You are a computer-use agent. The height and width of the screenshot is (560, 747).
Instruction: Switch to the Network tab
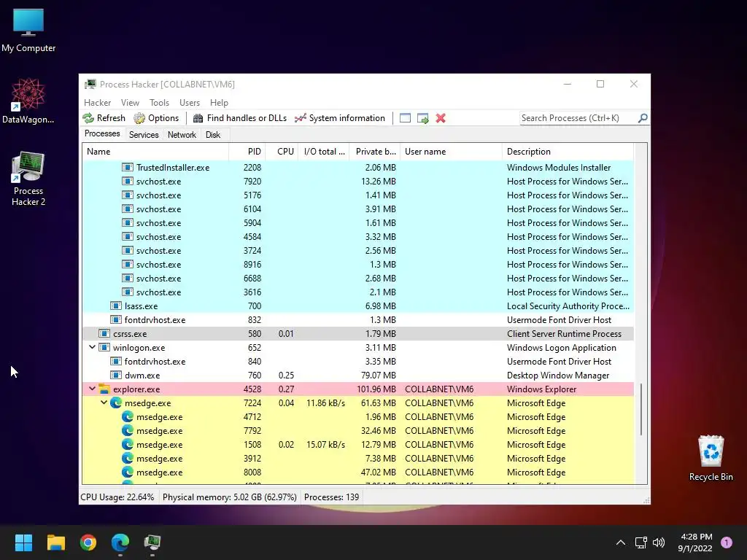coord(182,135)
